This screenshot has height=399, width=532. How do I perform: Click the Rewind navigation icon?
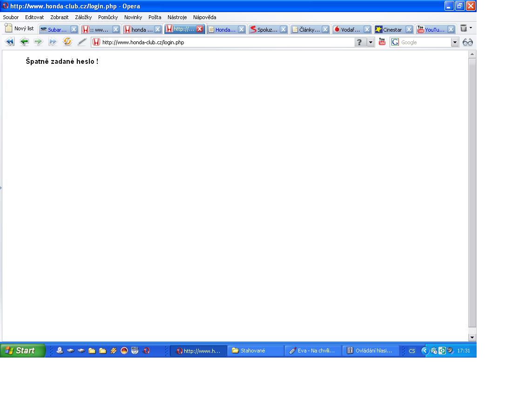click(9, 42)
